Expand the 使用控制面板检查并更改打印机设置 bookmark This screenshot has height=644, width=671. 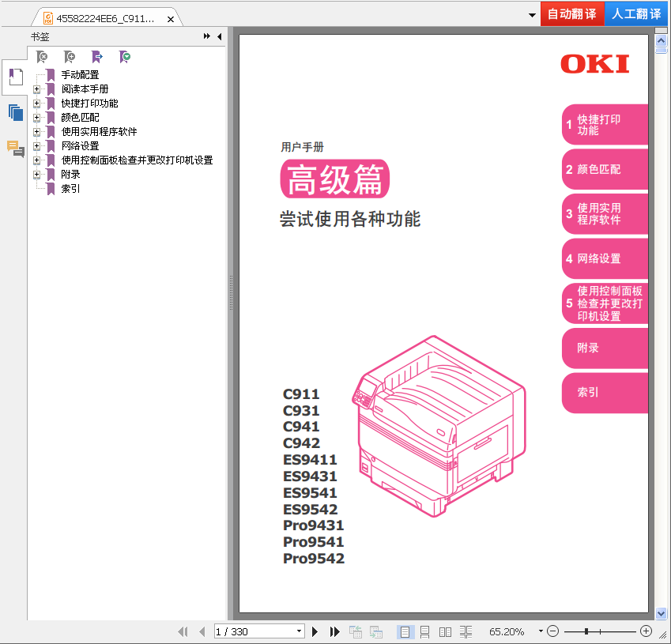click(x=37, y=160)
